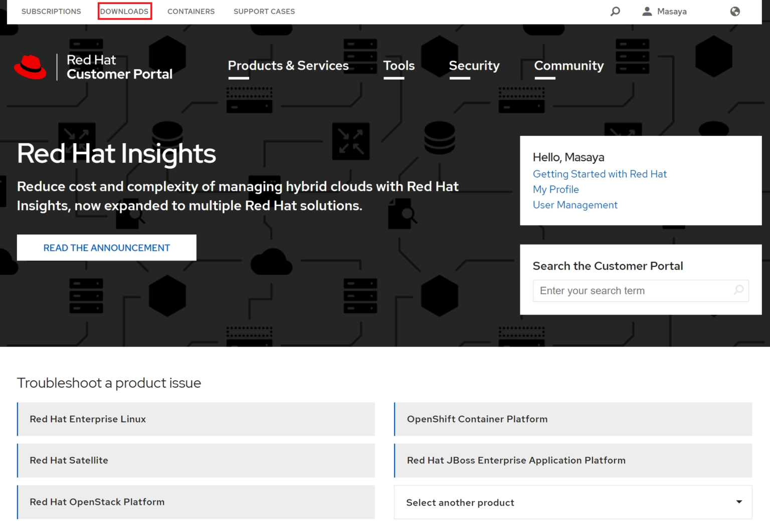Open the search using the magnifying glass icon
Screen dimensions: 770x532
(x=615, y=11)
